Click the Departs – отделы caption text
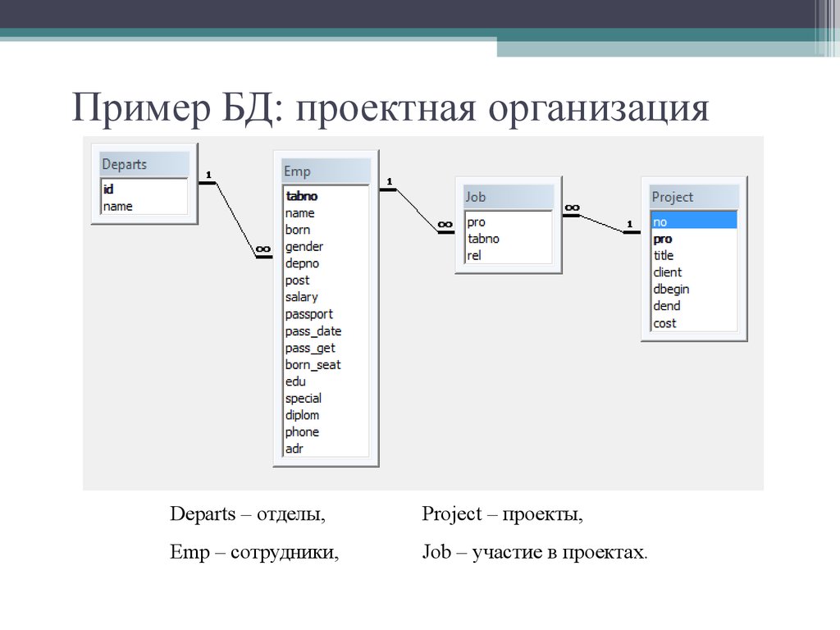840x630 pixels. [249, 514]
